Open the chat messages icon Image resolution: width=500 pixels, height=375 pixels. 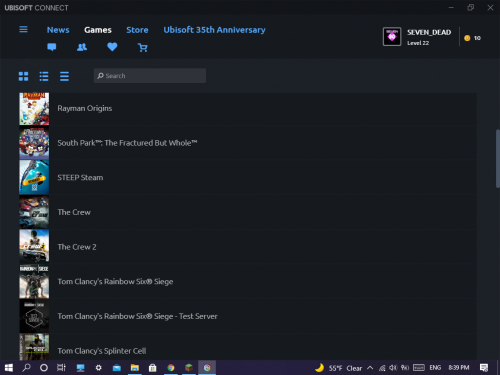[52, 47]
